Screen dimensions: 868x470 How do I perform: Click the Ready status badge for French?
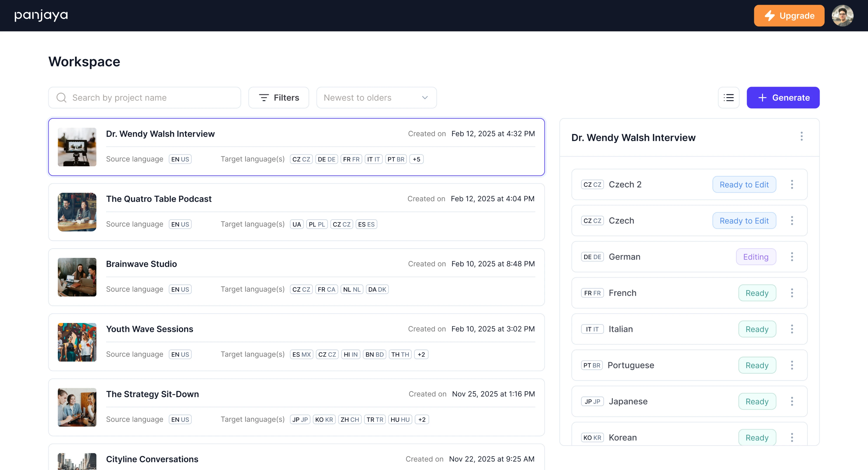[757, 293]
